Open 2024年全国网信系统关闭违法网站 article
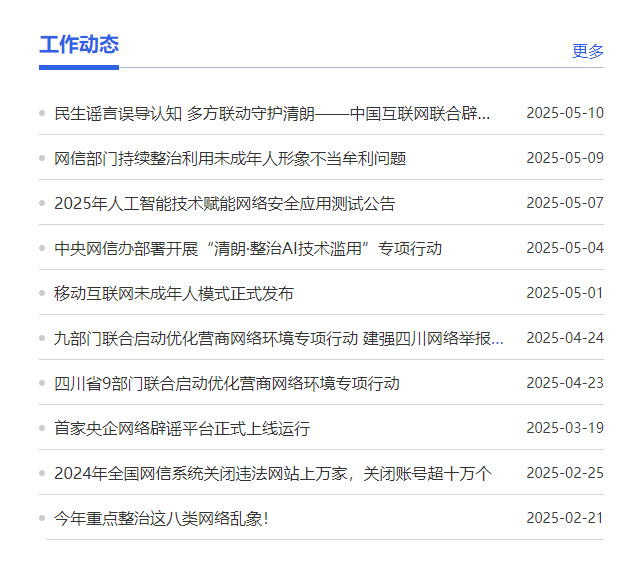The width and height of the screenshot is (636, 570). click(x=273, y=473)
